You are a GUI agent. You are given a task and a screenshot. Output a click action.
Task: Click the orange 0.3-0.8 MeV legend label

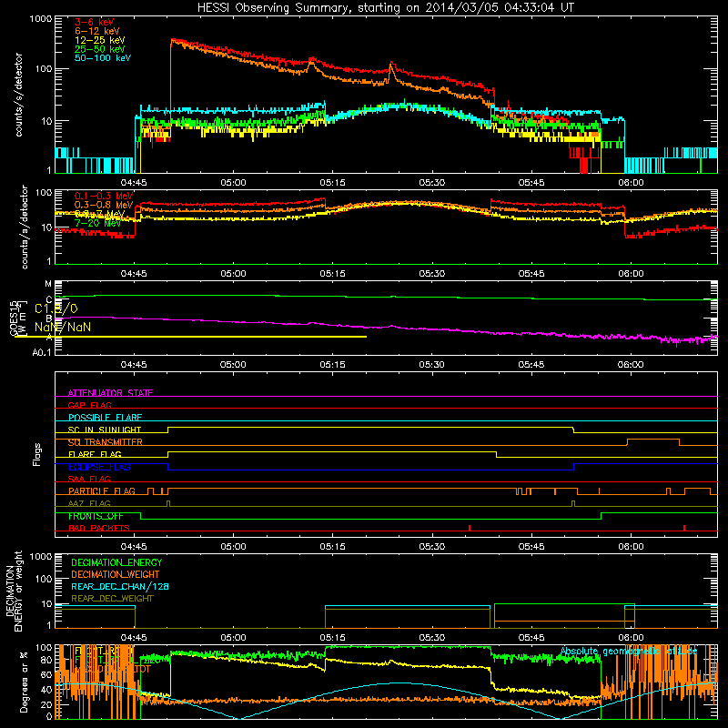104,205
